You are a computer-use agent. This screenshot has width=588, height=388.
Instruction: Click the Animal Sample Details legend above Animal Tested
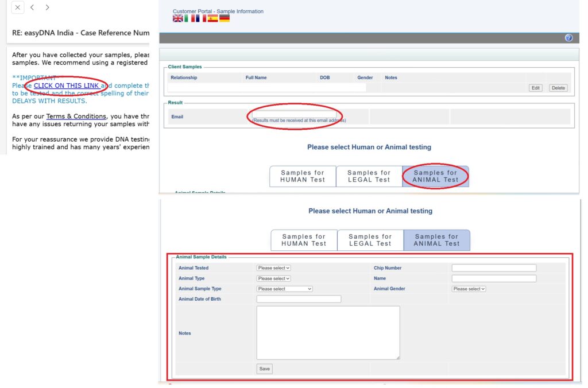(201, 257)
